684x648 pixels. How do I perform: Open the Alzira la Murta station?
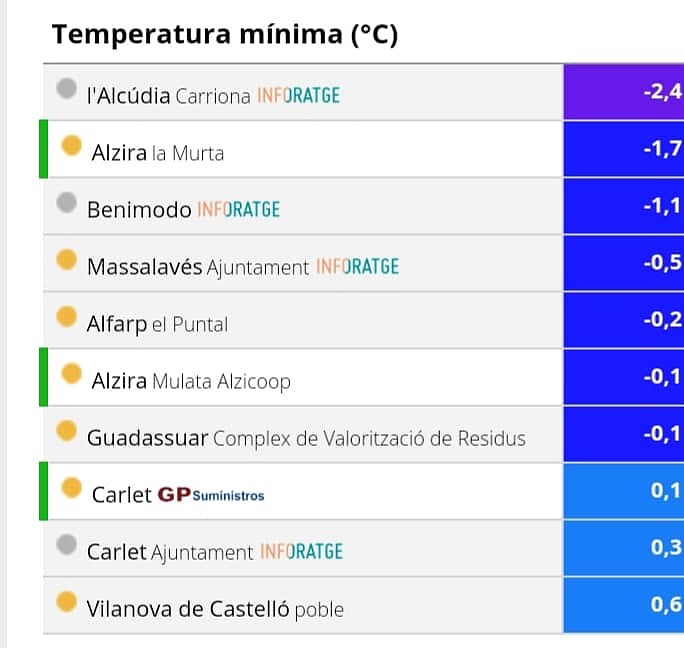click(x=158, y=153)
